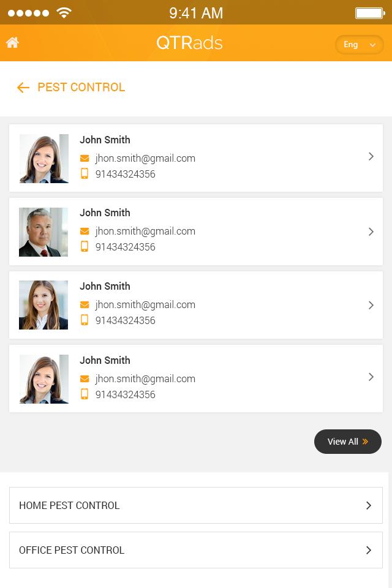Click the envelope icon in third contact card

click(x=85, y=305)
